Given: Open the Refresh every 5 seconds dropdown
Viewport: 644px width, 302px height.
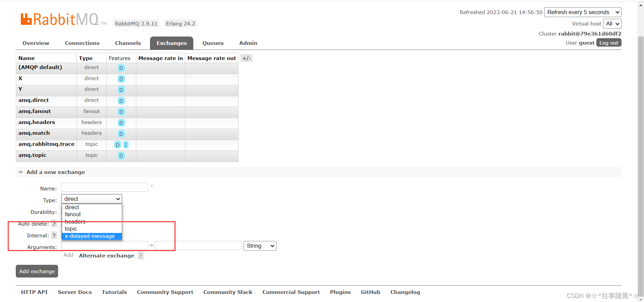Looking at the screenshot, I should click(x=583, y=12).
